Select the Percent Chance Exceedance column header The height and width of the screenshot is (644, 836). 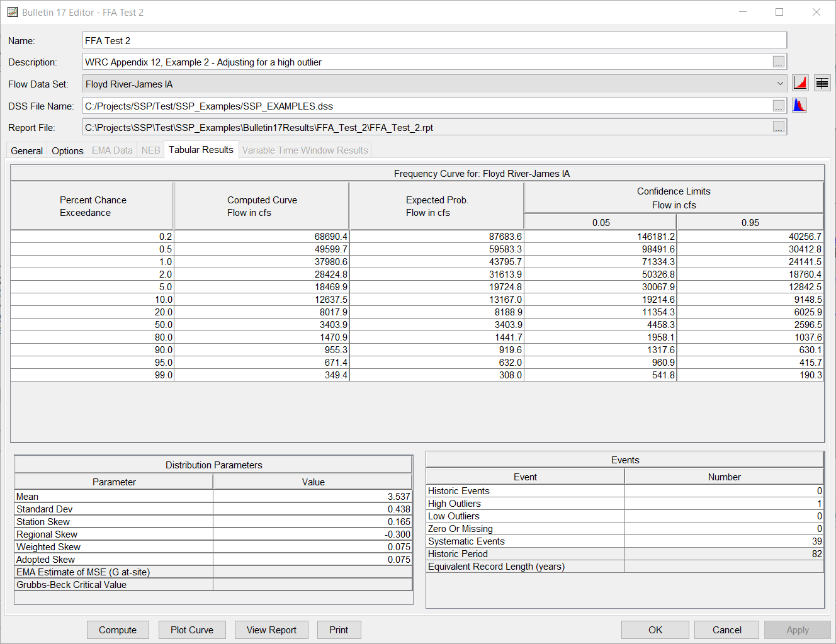pyautogui.click(x=93, y=206)
